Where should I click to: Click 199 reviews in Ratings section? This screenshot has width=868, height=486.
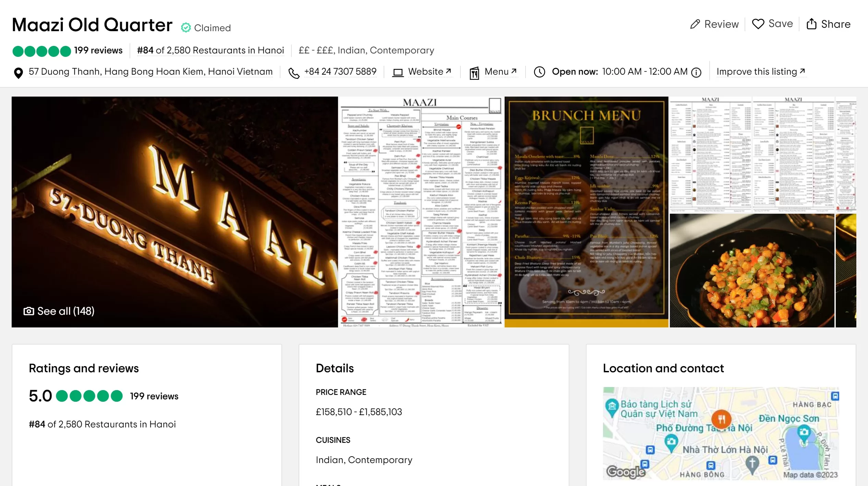pos(154,396)
